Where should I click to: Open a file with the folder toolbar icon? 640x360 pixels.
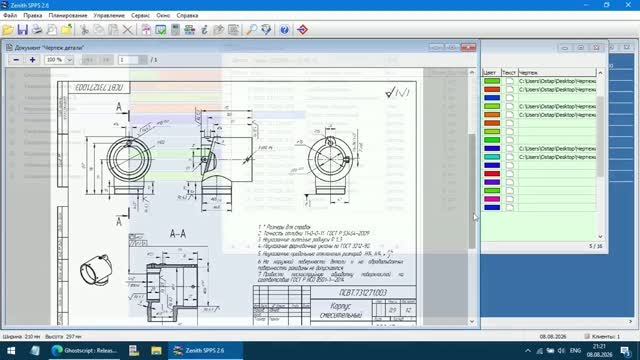(8, 30)
